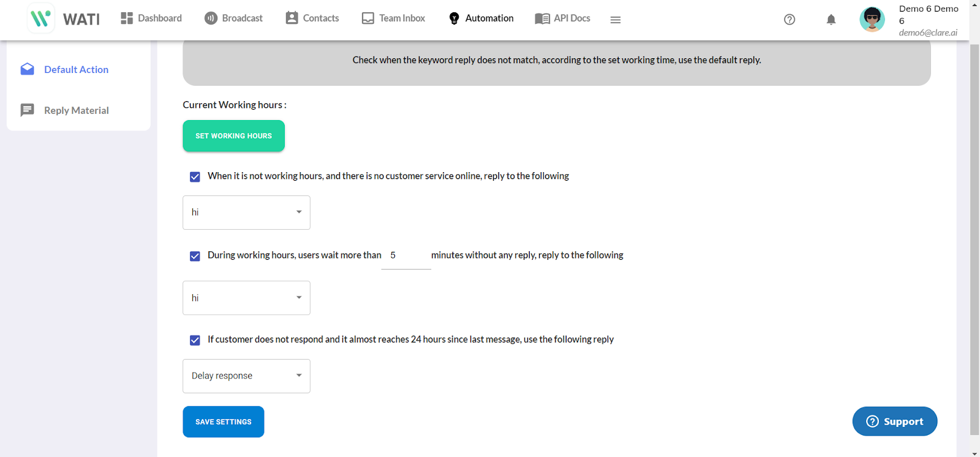The width and height of the screenshot is (980, 457).
Task: Click the Reply Material chat icon
Action: pos(28,110)
